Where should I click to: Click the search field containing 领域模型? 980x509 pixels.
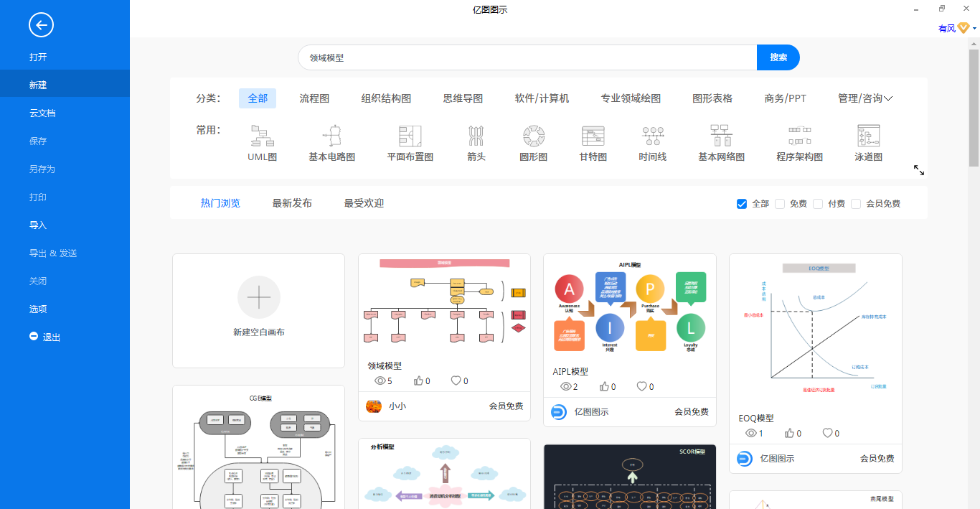pyautogui.click(x=527, y=57)
